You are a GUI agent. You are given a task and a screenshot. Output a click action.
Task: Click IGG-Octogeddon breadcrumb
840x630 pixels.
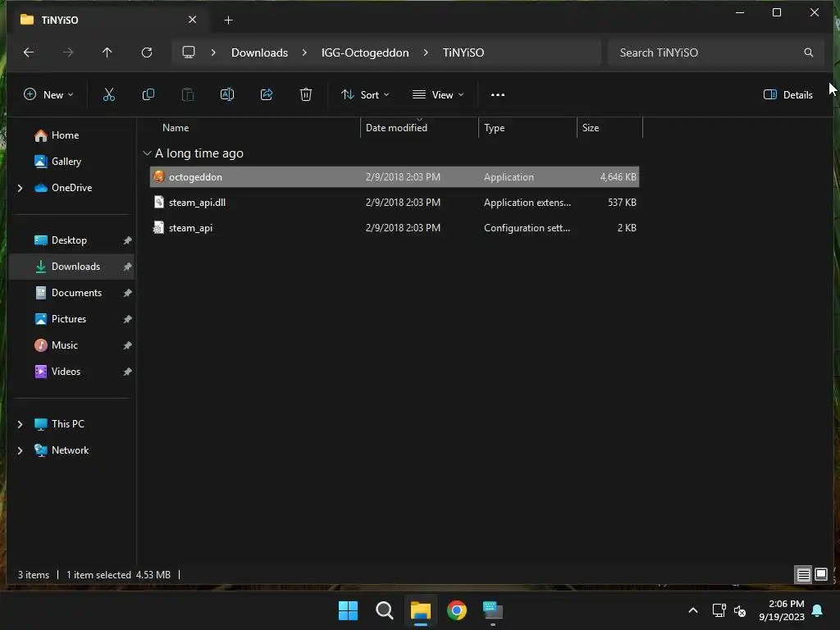pos(365,52)
